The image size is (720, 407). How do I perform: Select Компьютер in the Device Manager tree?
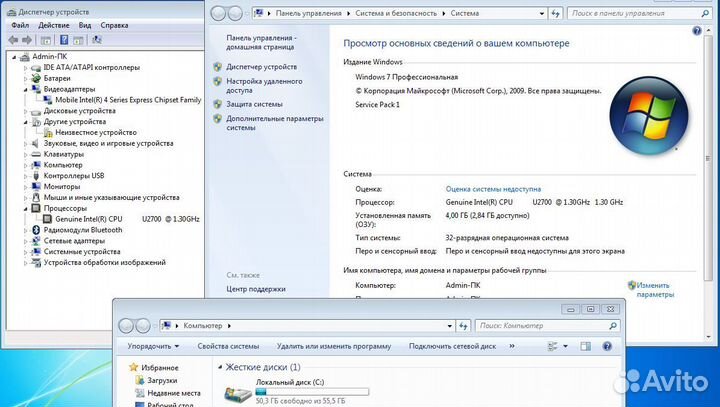(x=63, y=165)
